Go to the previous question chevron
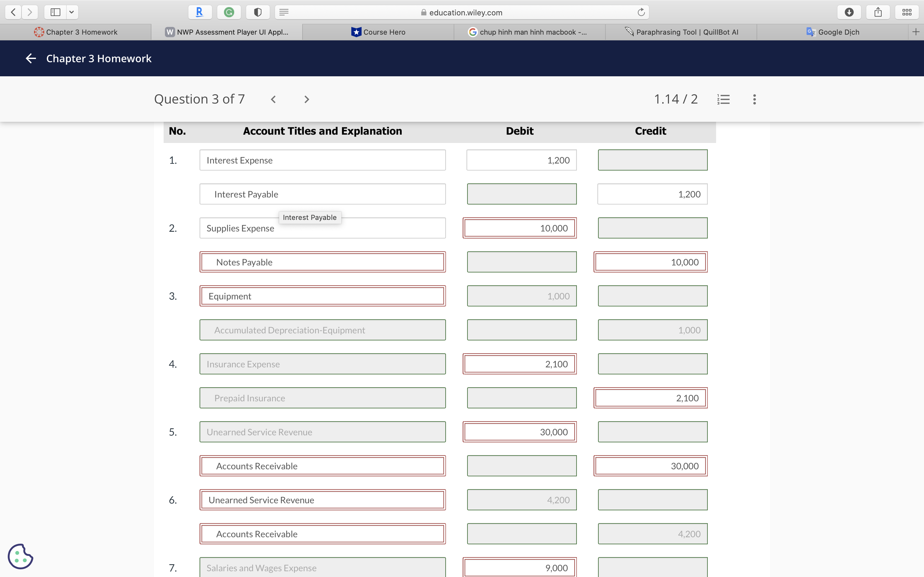Image resolution: width=924 pixels, height=577 pixels. [x=273, y=100]
